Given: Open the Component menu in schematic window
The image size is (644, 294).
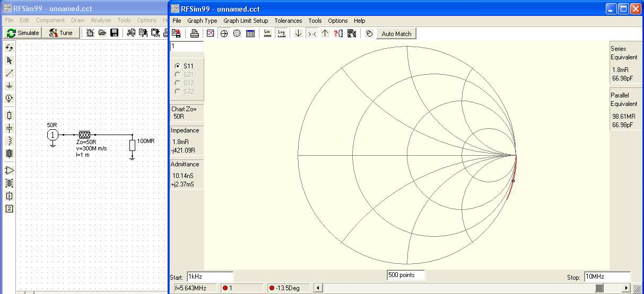Looking at the screenshot, I should pos(50,20).
